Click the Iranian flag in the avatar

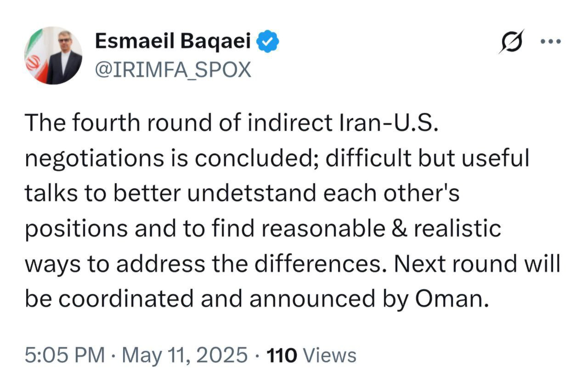tap(34, 62)
